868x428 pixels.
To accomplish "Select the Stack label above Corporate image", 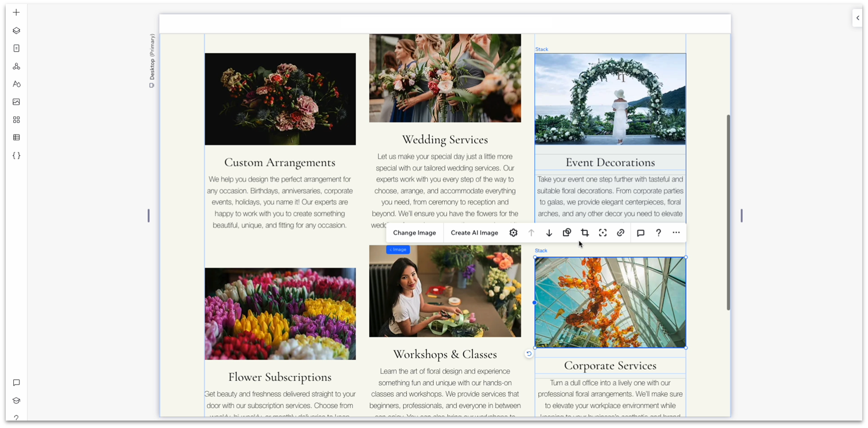I will point(541,250).
